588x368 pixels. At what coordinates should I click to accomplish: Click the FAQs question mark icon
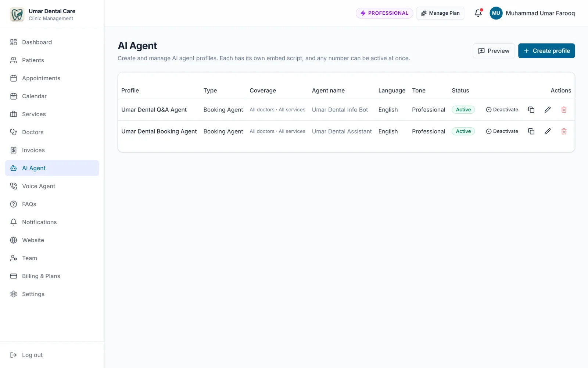coord(14,204)
